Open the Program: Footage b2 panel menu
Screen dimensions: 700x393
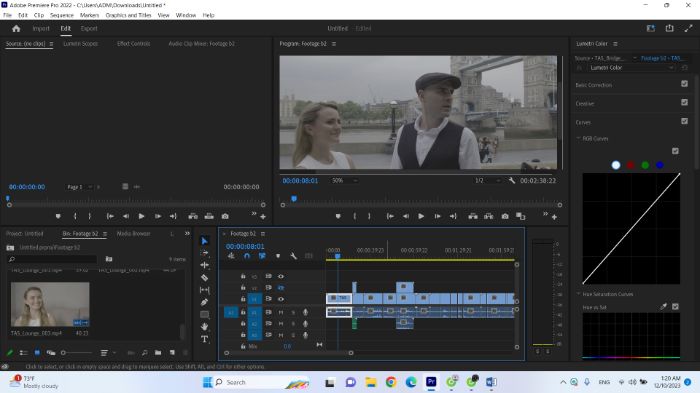pos(334,44)
